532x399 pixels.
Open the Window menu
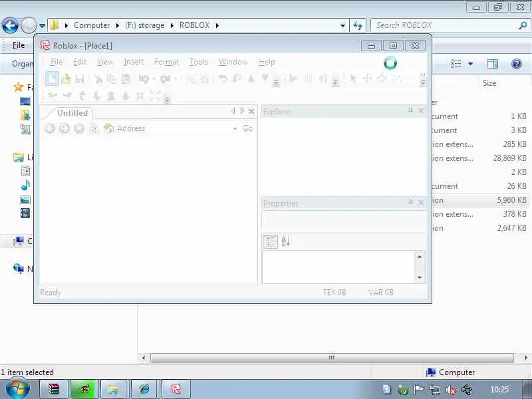pos(233,62)
